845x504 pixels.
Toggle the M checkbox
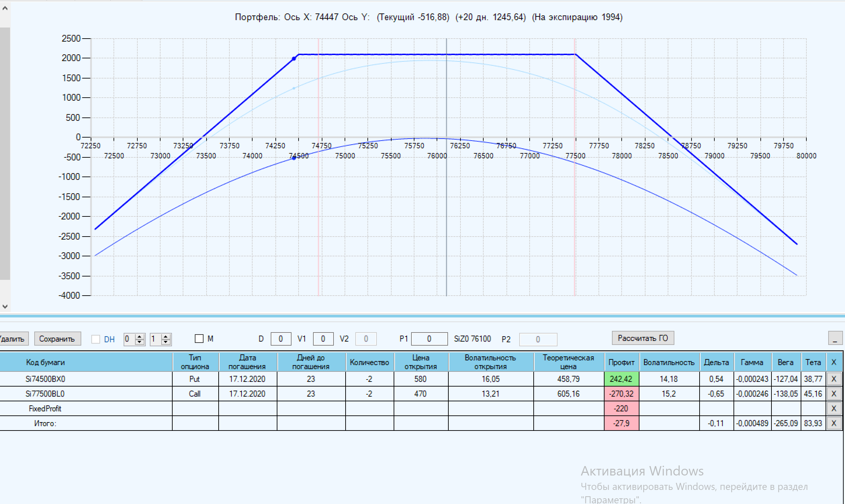[199, 339]
